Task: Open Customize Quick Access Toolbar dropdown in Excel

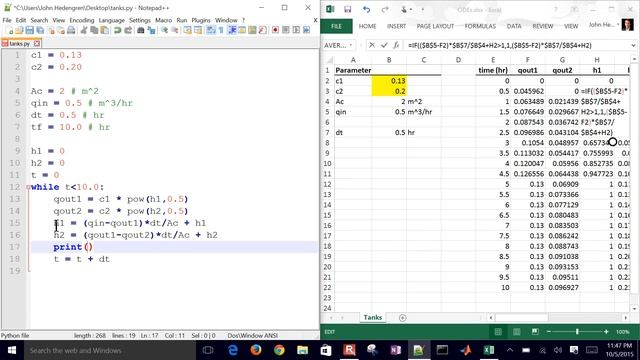Action: point(422,9)
